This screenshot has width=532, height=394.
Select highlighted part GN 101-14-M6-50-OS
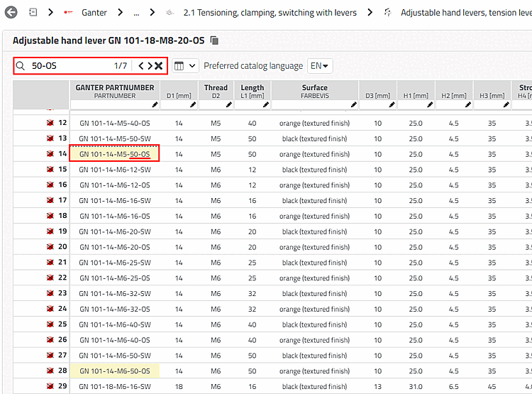(115, 371)
